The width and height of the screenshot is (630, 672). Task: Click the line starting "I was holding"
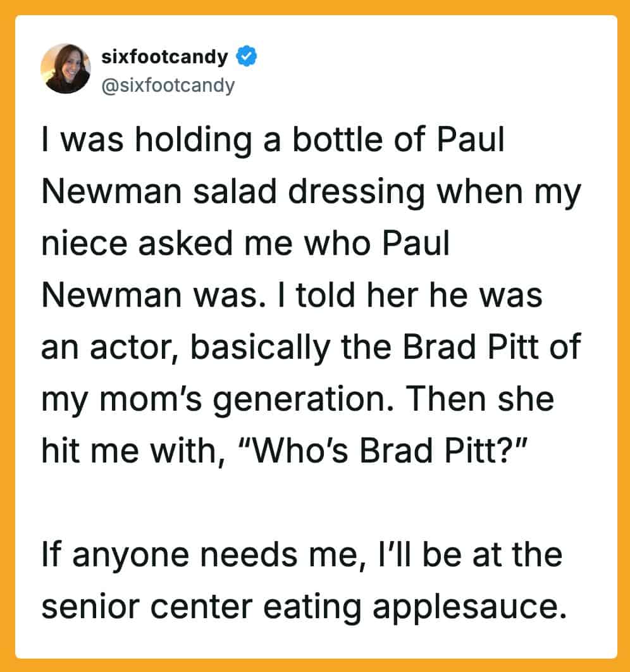click(272, 142)
